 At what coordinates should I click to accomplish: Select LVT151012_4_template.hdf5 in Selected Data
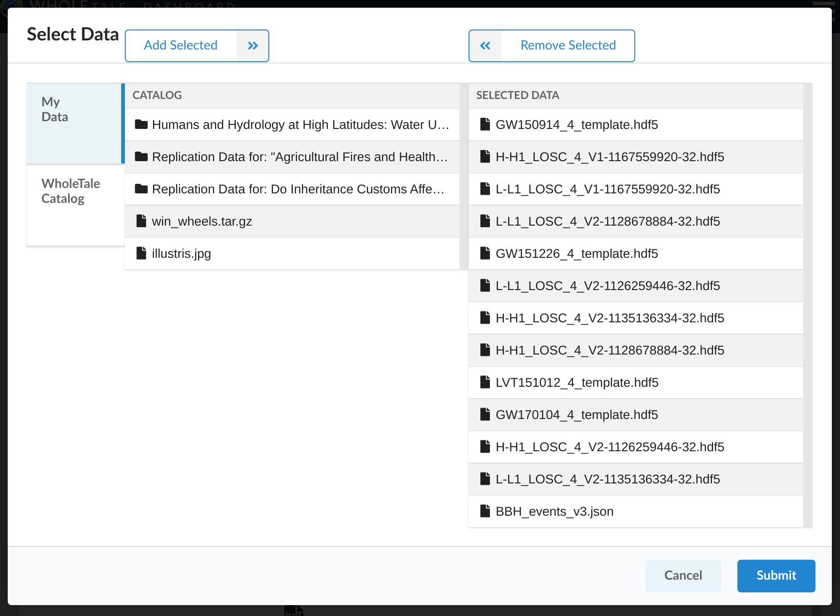pos(577,382)
